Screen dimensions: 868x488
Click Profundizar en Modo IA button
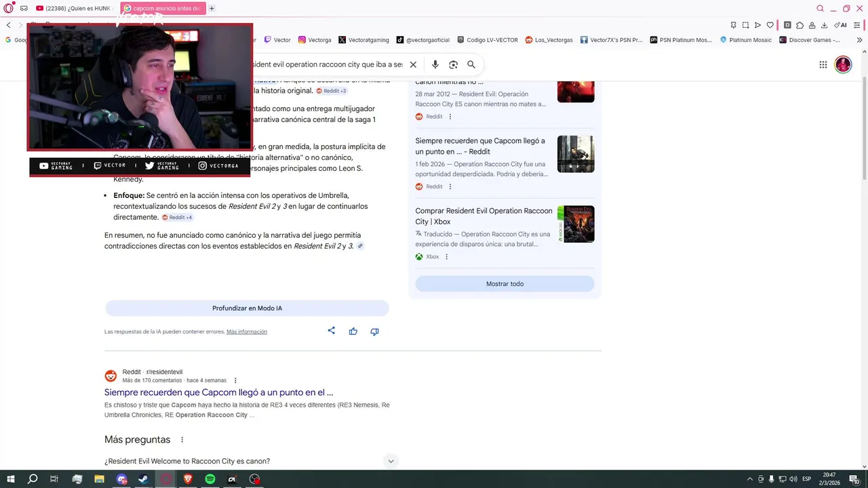point(247,308)
